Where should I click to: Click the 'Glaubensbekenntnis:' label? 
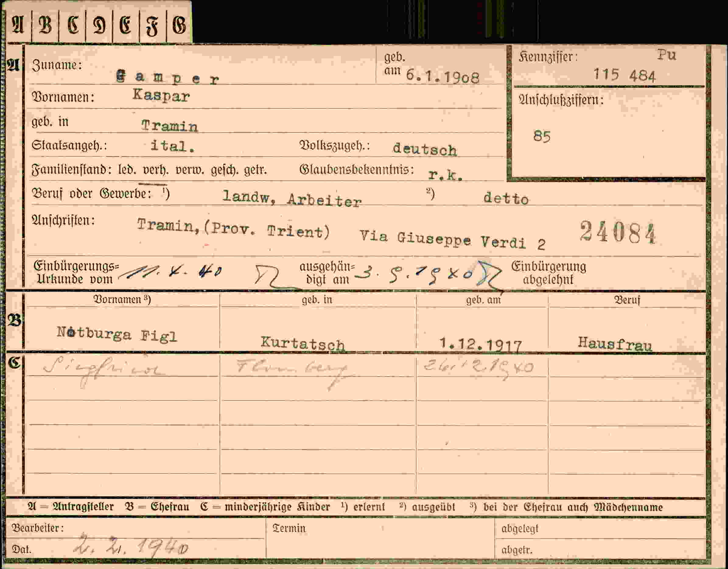(357, 170)
